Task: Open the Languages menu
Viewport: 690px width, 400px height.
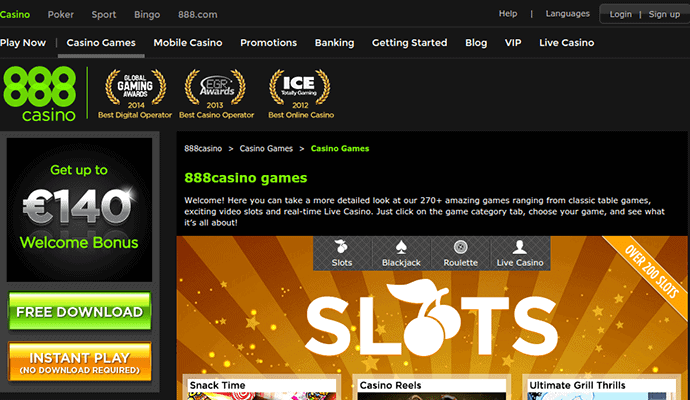Action: pos(568,14)
